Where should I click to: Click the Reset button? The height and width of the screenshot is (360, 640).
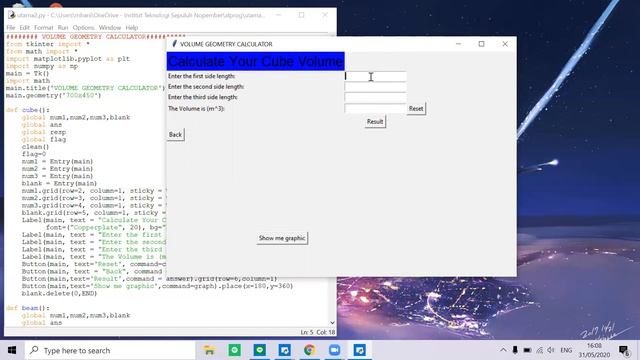[416, 109]
